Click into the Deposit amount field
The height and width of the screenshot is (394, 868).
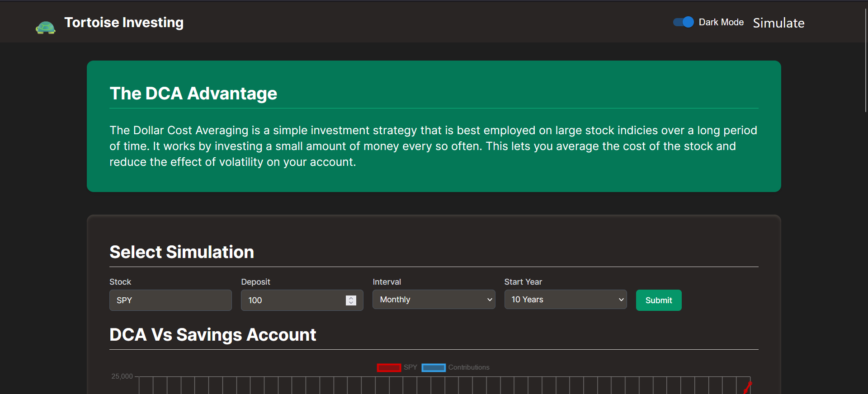pos(294,300)
